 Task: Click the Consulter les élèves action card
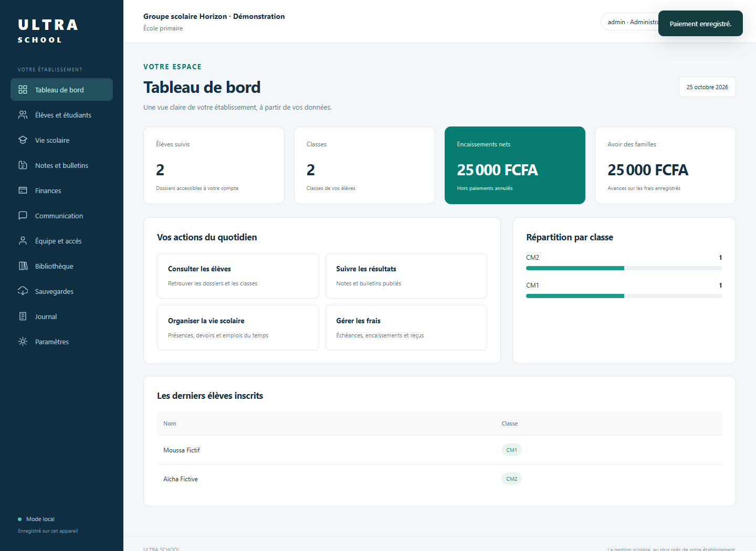238,275
